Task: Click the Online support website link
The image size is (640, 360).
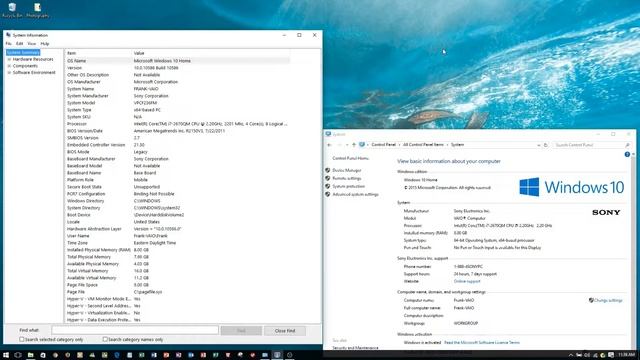Action: pos(467,281)
